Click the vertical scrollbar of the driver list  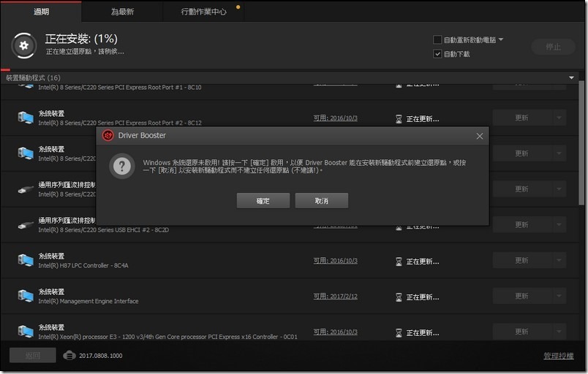point(581,142)
